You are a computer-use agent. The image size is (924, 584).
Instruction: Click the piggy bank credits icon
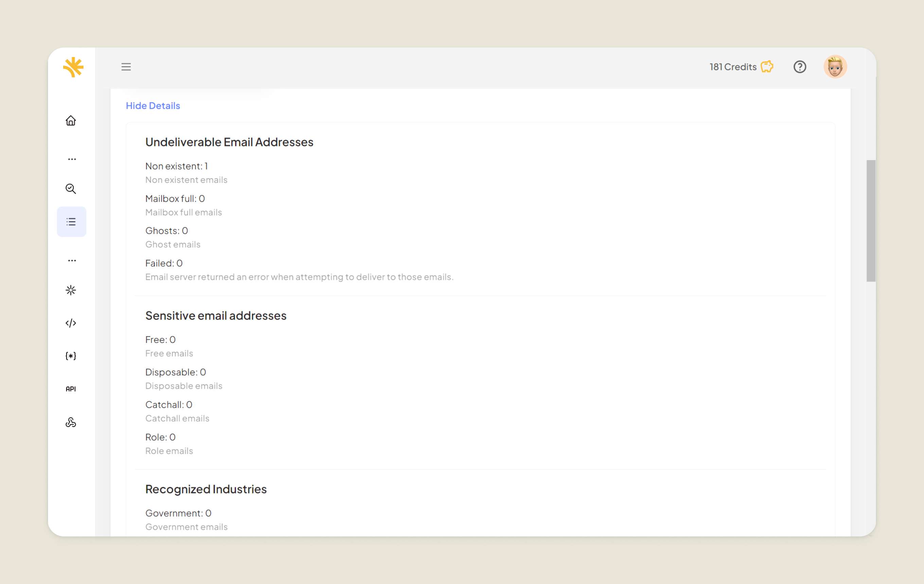[767, 67]
